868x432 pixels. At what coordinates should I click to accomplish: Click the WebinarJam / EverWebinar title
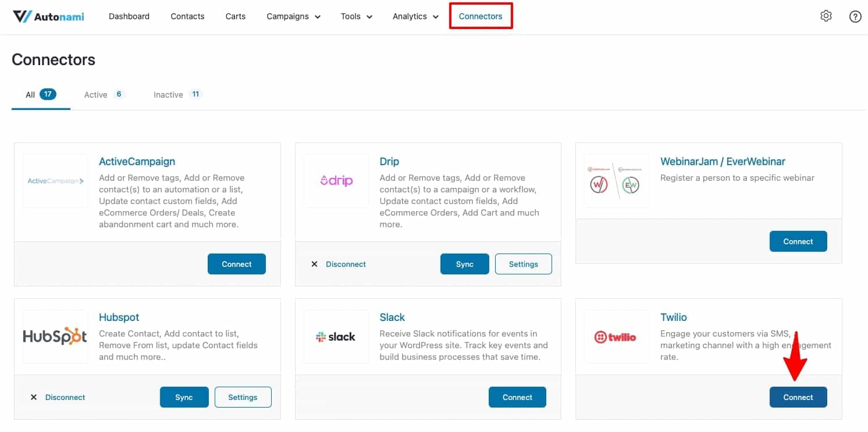click(723, 162)
